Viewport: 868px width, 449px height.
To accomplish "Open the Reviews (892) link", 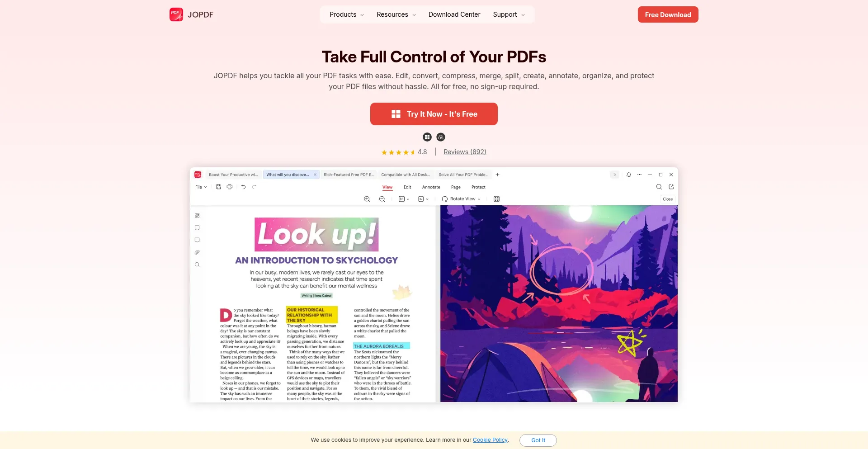I will (x=465, y=152).
